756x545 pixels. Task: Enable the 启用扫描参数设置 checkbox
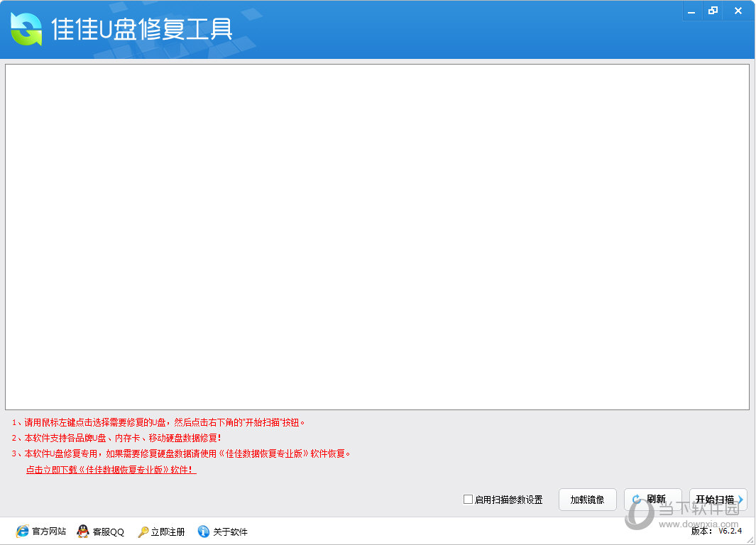point(468,499)
